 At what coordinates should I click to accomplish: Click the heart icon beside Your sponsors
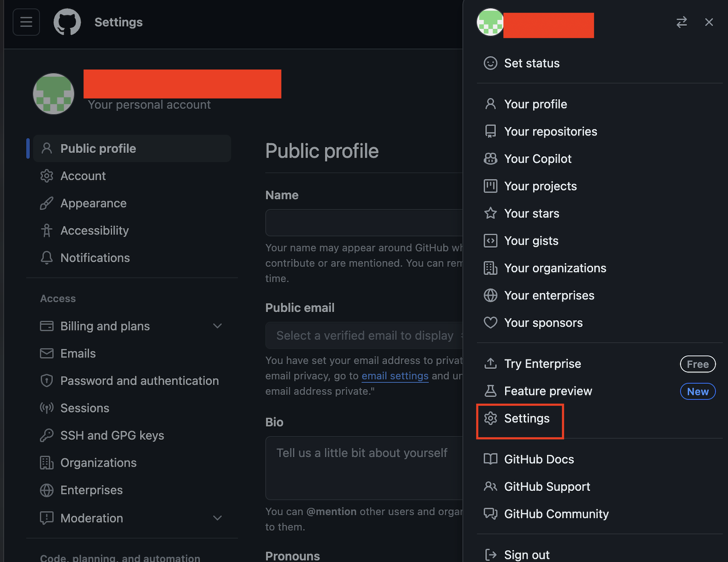[x=490, y=323]
